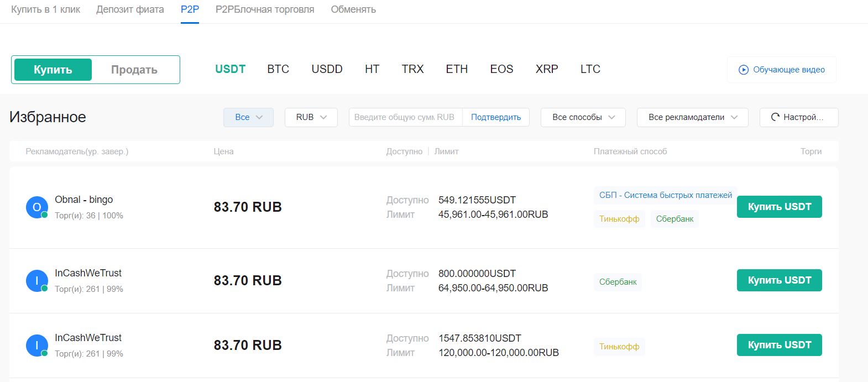This screenshot has width=868, height=382.
Task: Click the avatar of the InCashWeTrust Тинькофф offer
Action: 36,346
